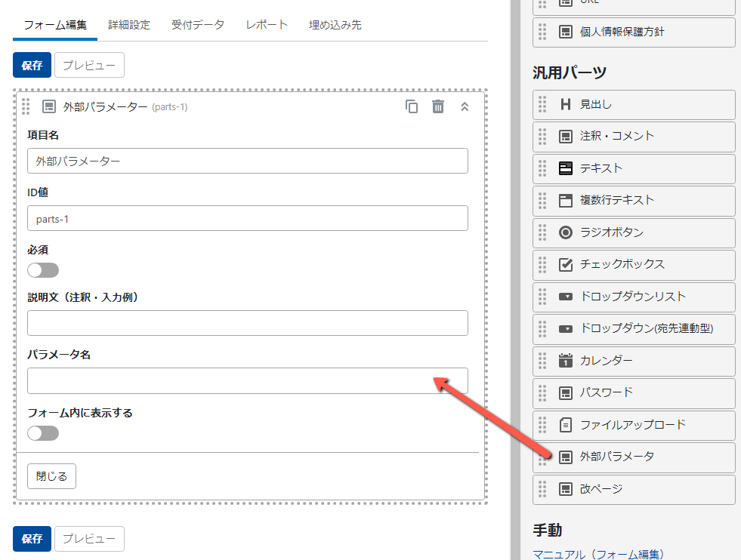Click the 個人情報保護方針 part icon
The width and height of the screenshot is (741, 560).
click(565, 32)
